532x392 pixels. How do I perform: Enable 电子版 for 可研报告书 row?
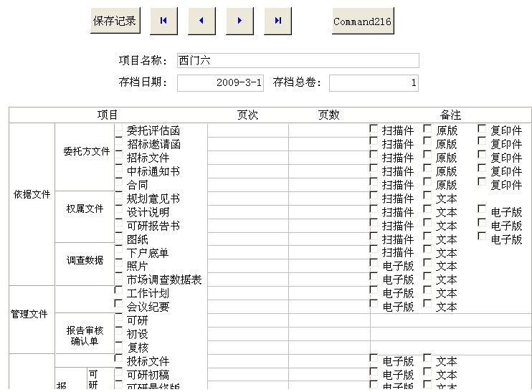[482, 222]
